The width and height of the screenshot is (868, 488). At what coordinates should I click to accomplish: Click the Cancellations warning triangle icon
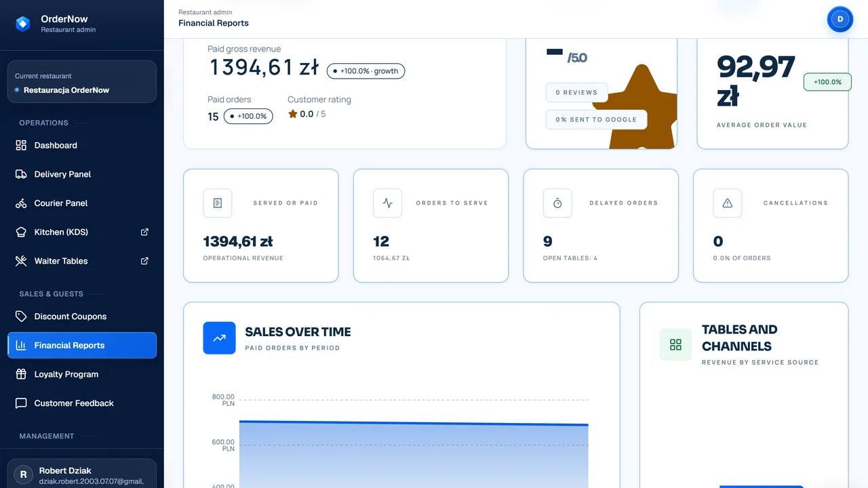point(728,203)
